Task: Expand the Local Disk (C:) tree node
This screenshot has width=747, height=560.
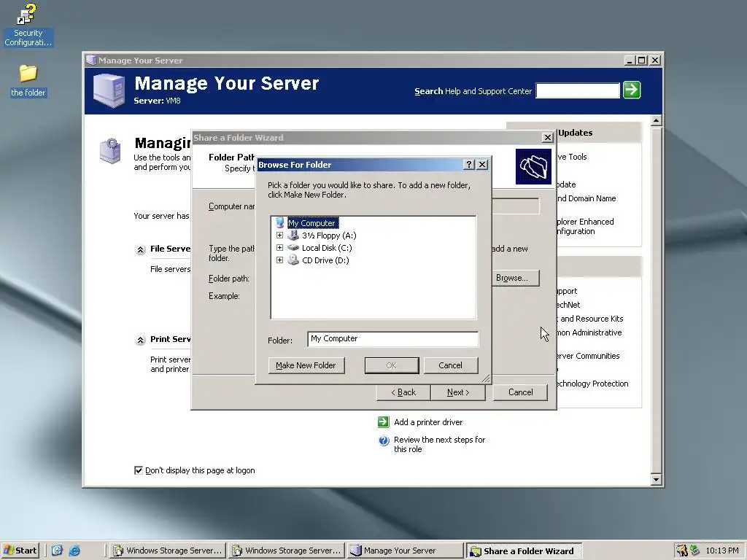Action: [279, 248]
